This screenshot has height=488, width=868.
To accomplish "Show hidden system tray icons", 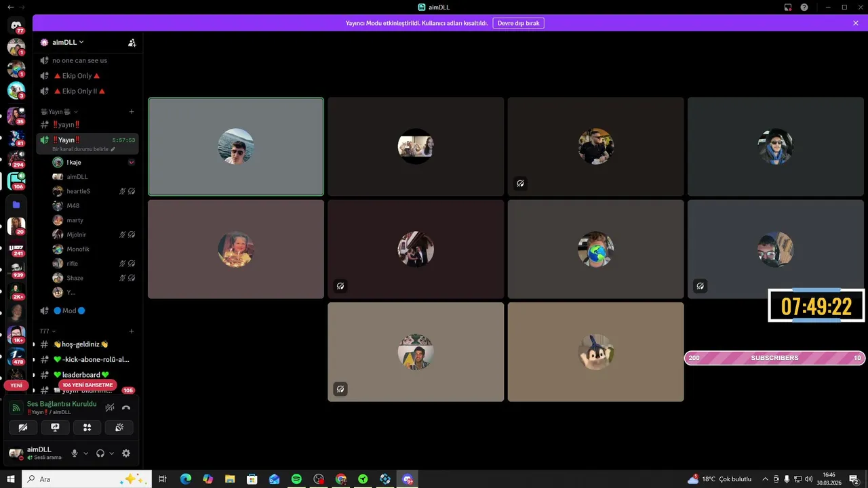I will 765,479.
